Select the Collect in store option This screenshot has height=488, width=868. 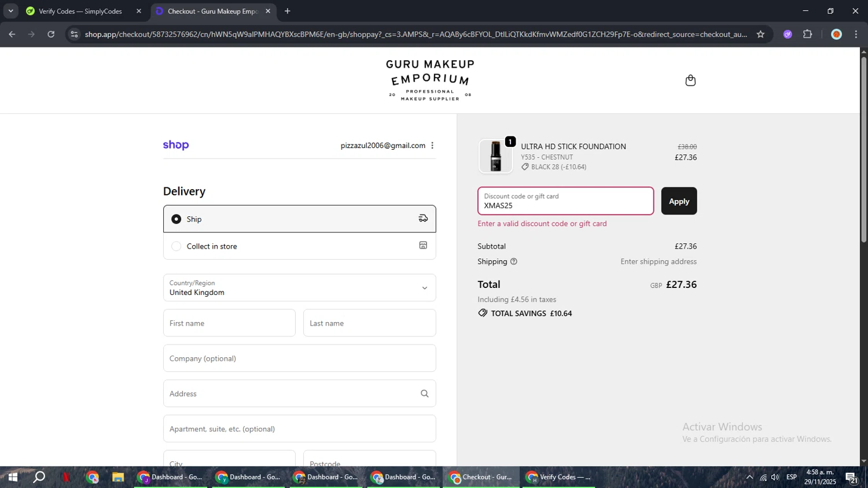[x=299, y=246]
